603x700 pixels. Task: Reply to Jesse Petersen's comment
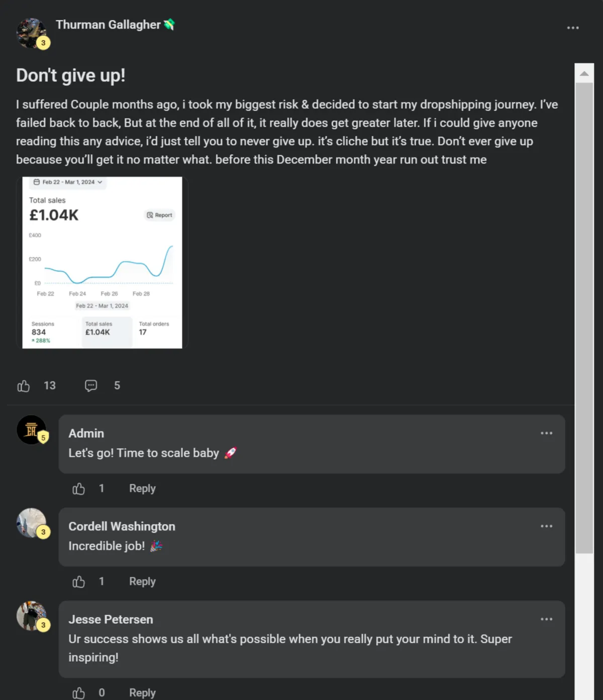pyautogui.click(x=142, y=692)
